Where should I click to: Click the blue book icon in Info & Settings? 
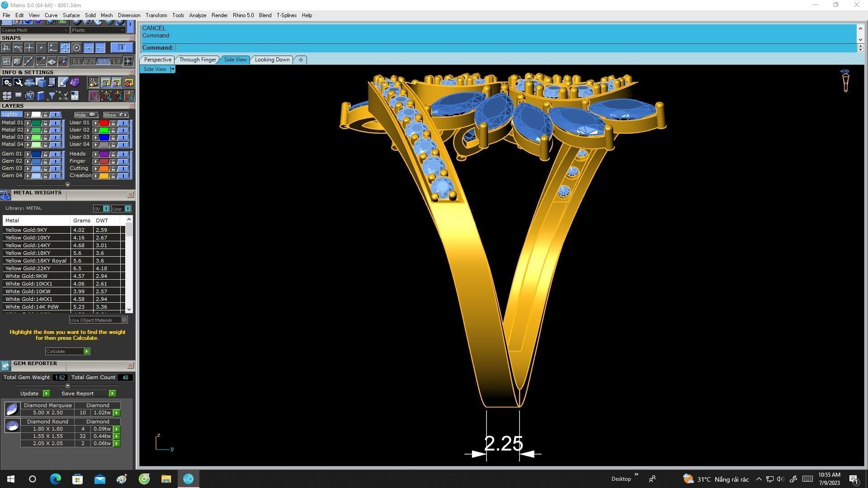pyautogui.click(x=41, y=96)
